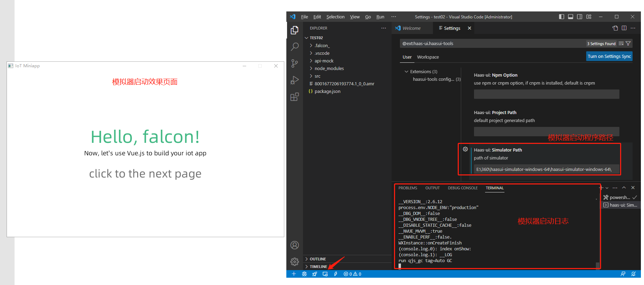The image size is (644, 285).
Task: Select User settings scope
Action: click(407, 57)
